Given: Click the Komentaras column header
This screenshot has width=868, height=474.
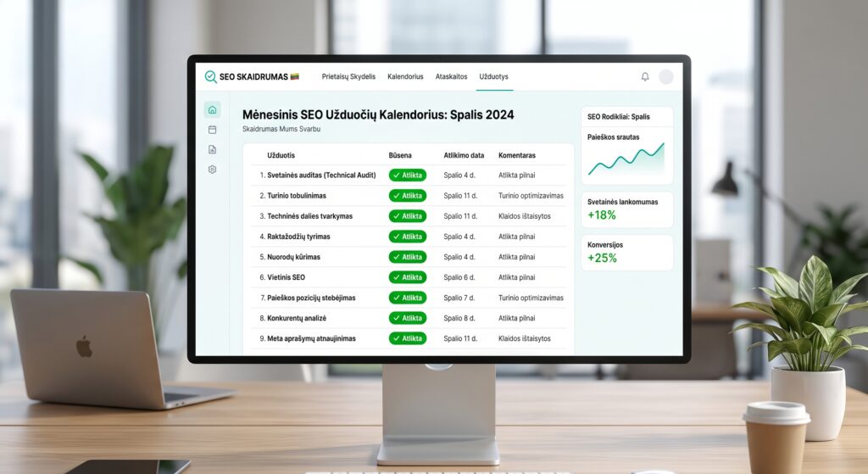Looking at the screenshot, I should pos(517,156).
